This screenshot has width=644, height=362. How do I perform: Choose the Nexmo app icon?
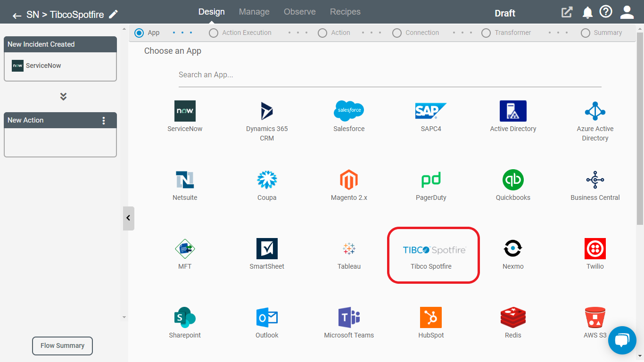click(513, 248)
